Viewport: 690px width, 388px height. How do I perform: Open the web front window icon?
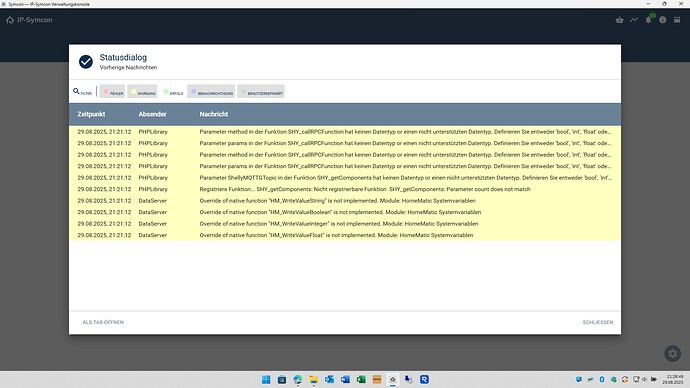pos(677,20)
